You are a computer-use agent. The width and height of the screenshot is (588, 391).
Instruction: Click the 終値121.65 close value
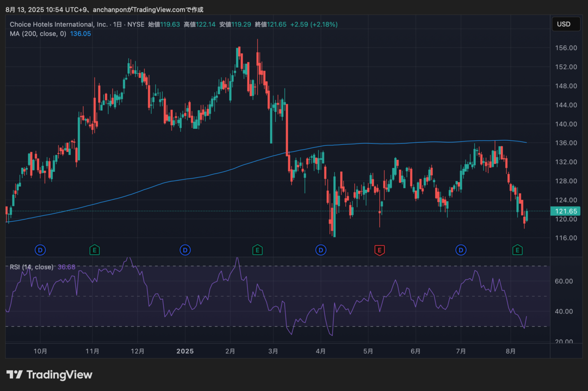[x=271, y=24]
